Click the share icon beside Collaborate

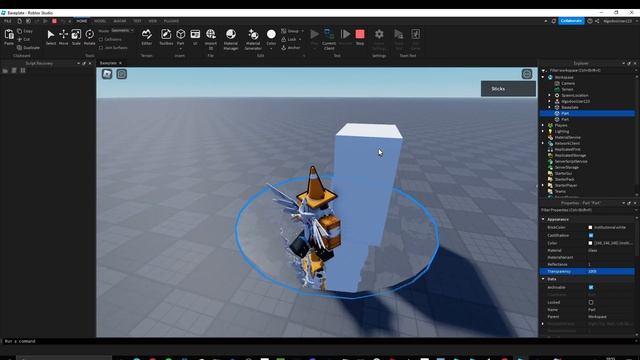pos(597,21)
